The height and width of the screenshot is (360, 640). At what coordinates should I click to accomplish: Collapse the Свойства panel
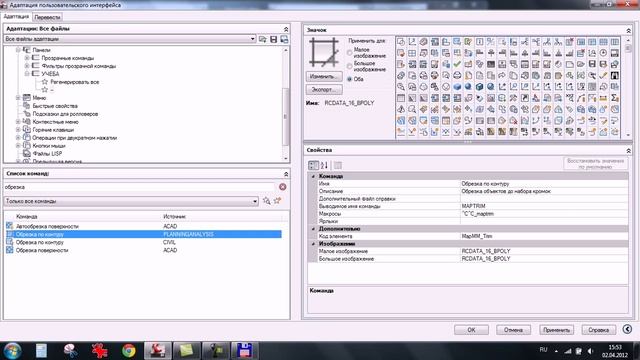(628, 151)
